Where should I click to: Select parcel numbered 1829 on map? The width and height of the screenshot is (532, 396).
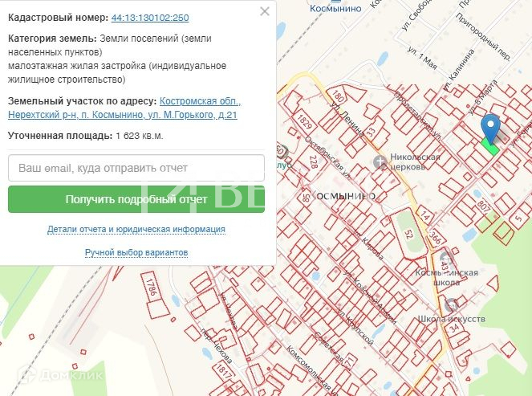tap(304, 121)
